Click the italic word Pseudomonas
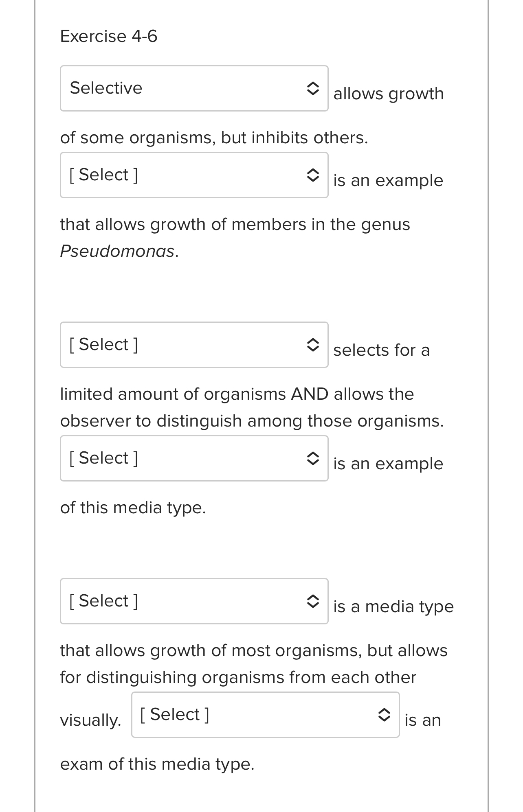The image size is (523, 812). coord(117,251)
